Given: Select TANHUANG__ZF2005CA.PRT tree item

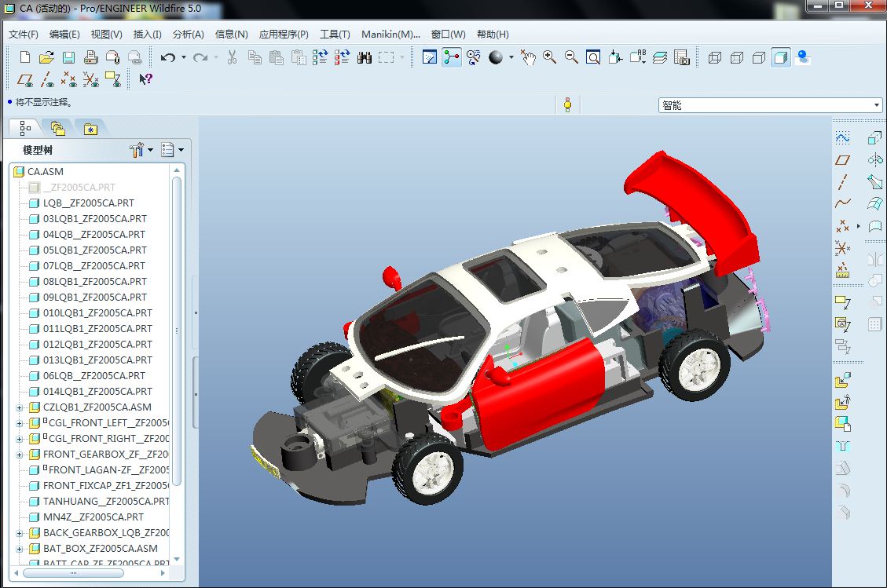Looking at the screenshot, I should pos(105,502).
